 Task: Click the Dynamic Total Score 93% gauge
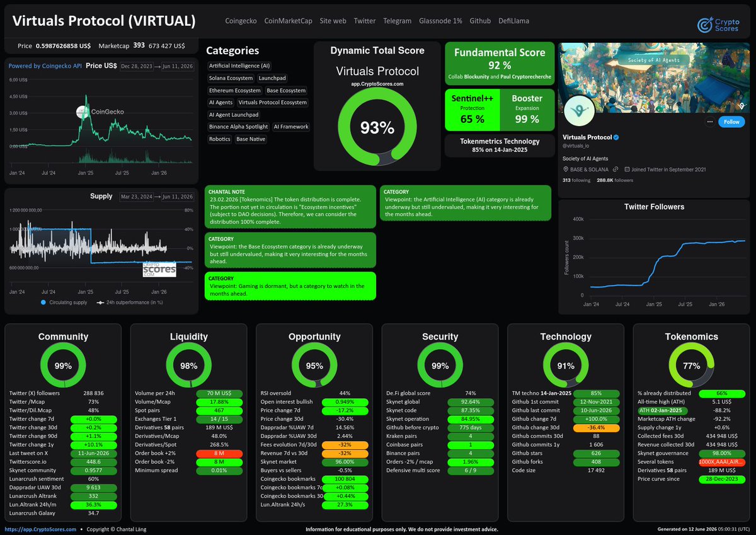[x=377, y=127]
